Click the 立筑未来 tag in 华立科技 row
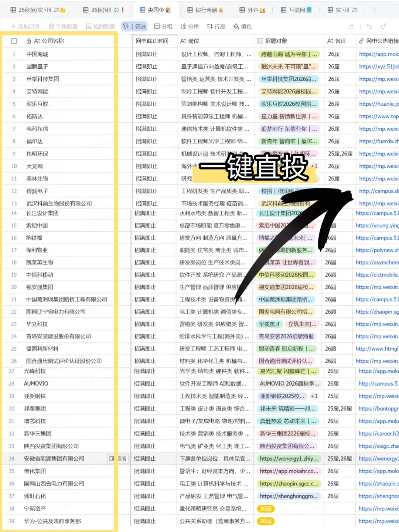 point(302,324)
